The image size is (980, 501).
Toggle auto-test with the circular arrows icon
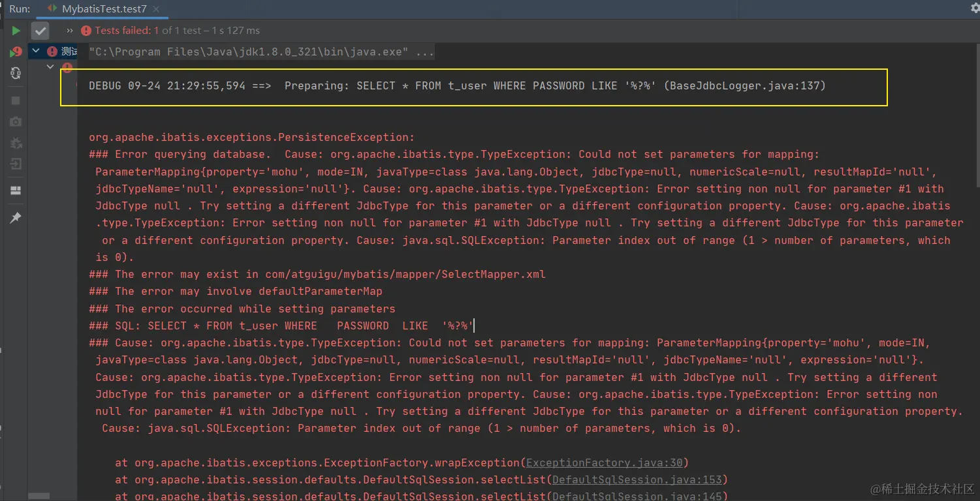pyautogui.click(x=16, y=74)
